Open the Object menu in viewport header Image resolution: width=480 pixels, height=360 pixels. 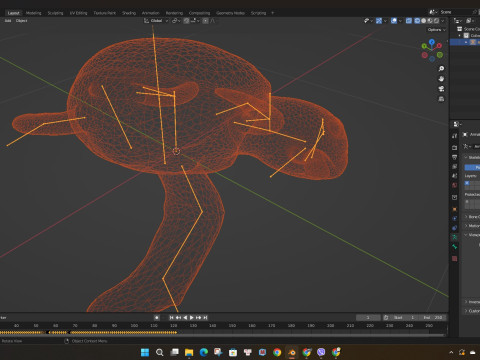[x=21, y=21]
